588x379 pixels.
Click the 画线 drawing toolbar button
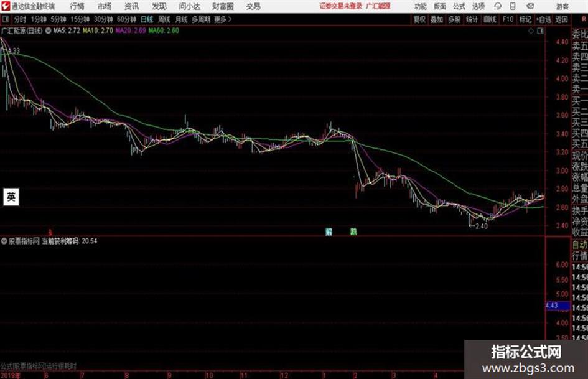(x=490, y=19)
